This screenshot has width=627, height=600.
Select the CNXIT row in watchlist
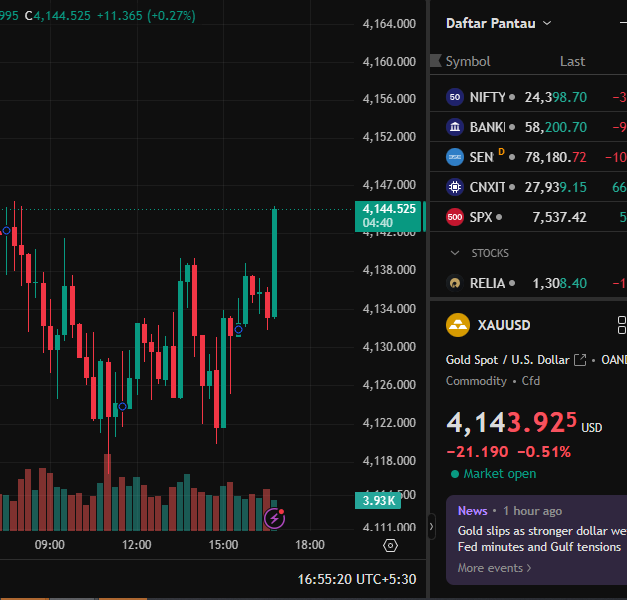click(x=528, y=187)
